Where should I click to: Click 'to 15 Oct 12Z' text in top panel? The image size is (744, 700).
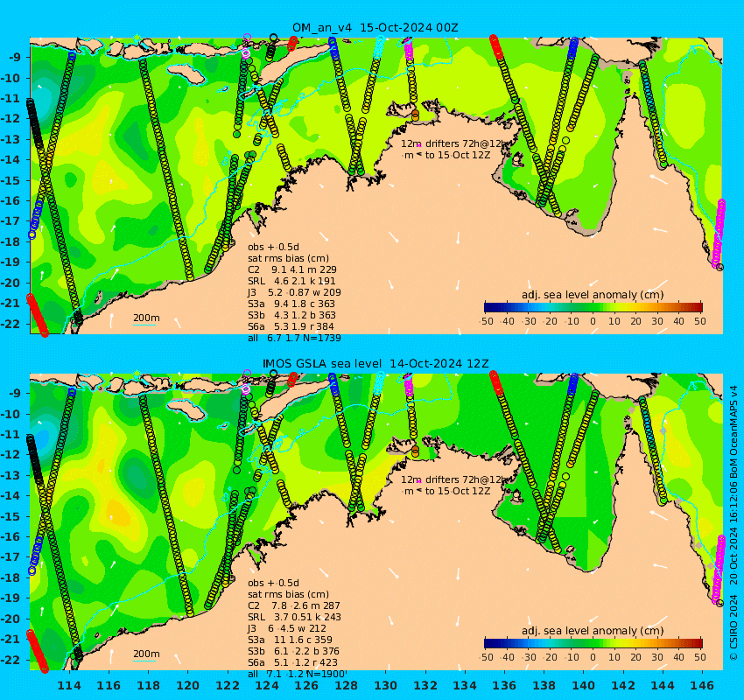(458, 155)
